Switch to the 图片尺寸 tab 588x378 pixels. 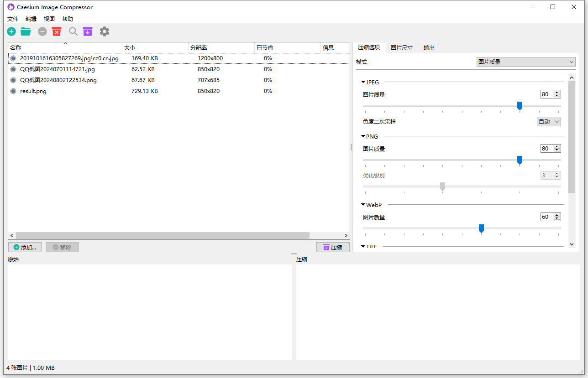point(401,48)
